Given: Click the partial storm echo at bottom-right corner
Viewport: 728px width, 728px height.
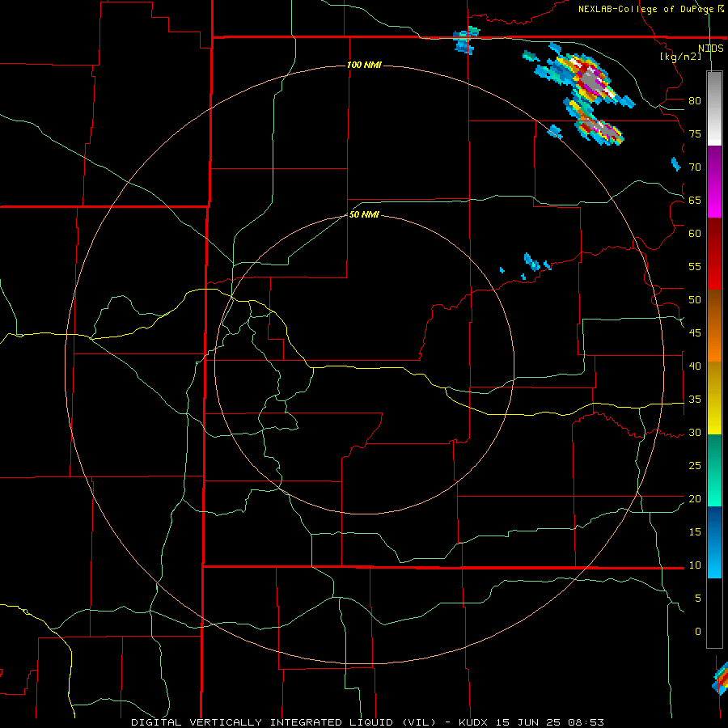Looking at the screenshot, I should coord(721,679).
